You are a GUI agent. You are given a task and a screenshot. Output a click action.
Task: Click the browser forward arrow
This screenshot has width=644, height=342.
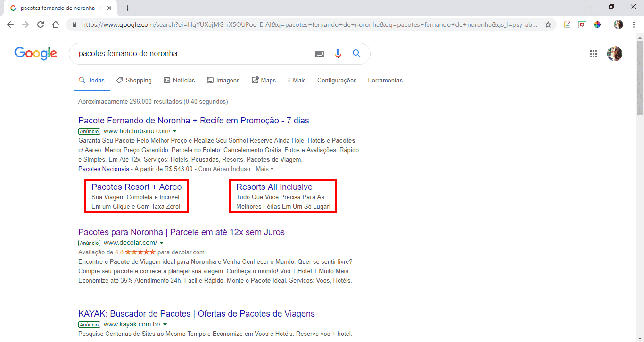click(x=25, y=24)
